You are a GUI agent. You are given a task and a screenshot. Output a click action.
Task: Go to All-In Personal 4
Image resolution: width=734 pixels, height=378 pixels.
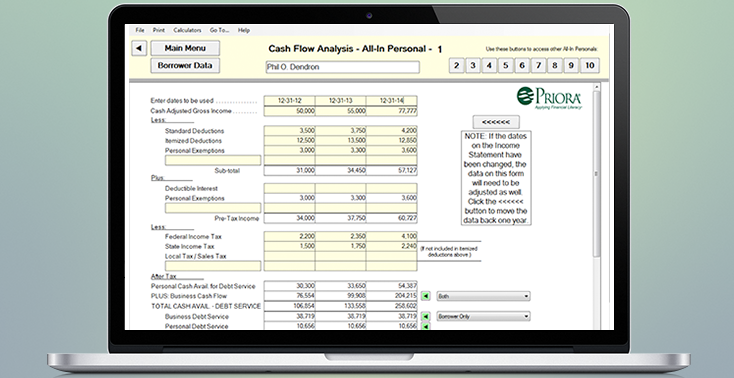(489, 66)
